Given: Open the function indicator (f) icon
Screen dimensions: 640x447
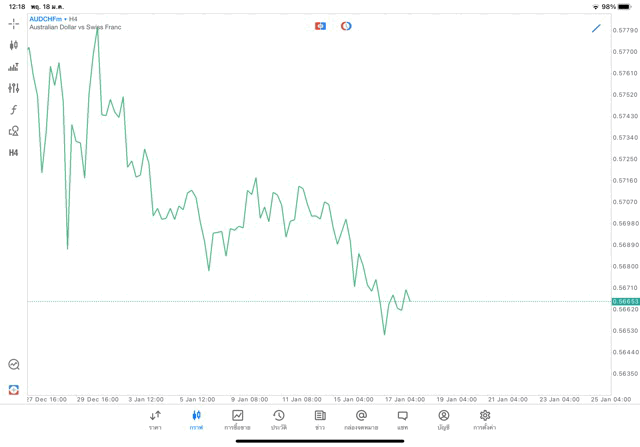Looking at the screenshot, I should click(x=13, y=110).
